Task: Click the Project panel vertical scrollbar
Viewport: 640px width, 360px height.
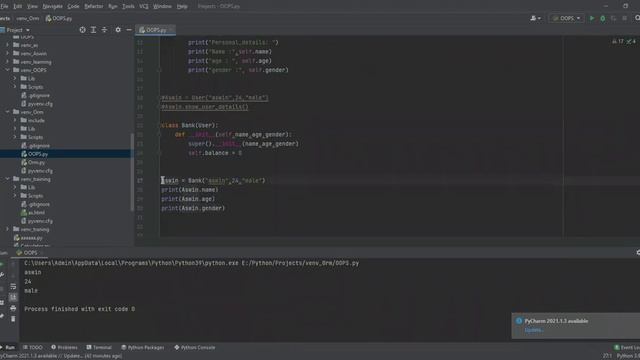Action: pyautogui.click(x=132, y=172)
